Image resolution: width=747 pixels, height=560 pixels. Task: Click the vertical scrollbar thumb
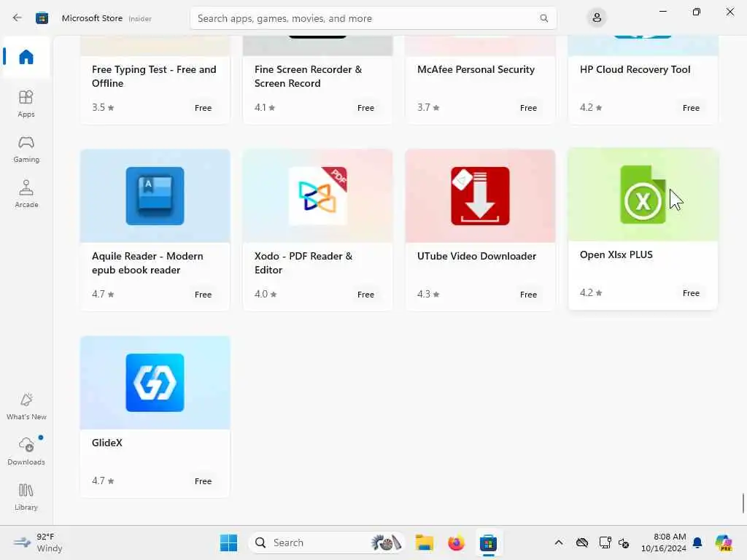coord(743,503)
